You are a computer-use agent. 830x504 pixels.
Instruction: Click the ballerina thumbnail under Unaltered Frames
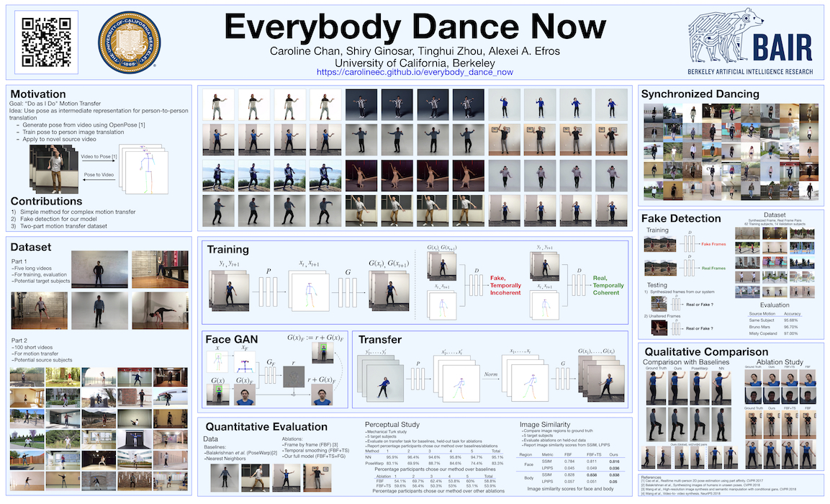click(x=659, y=326)
